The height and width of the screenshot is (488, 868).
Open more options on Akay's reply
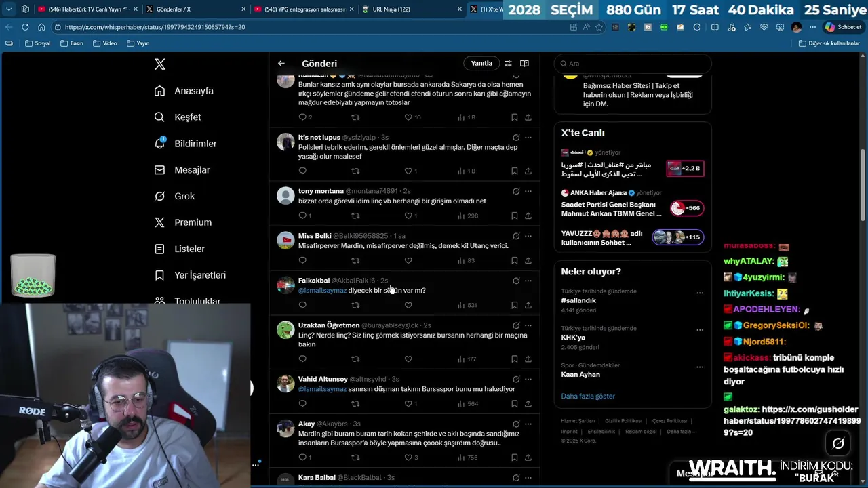pyautogui.click(x=528, y=424)
